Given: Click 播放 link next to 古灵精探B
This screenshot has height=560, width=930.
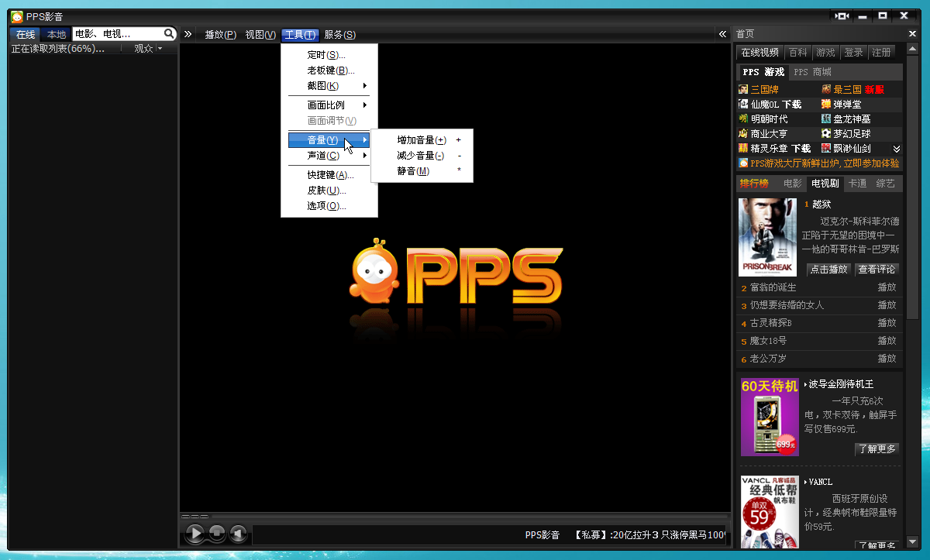Looking at the screenshot, I should [887, 323].
